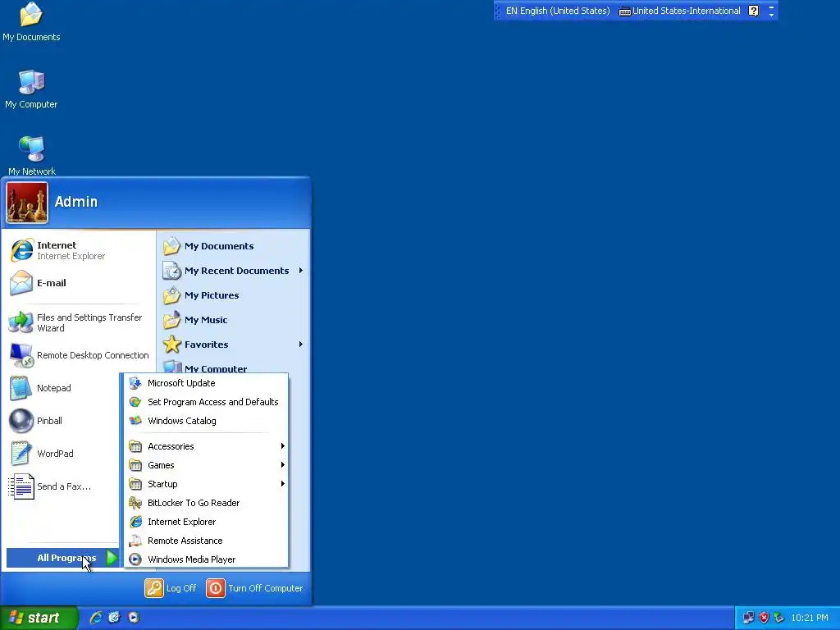Open the Send a Fax icon

click(x=21, y=486)
